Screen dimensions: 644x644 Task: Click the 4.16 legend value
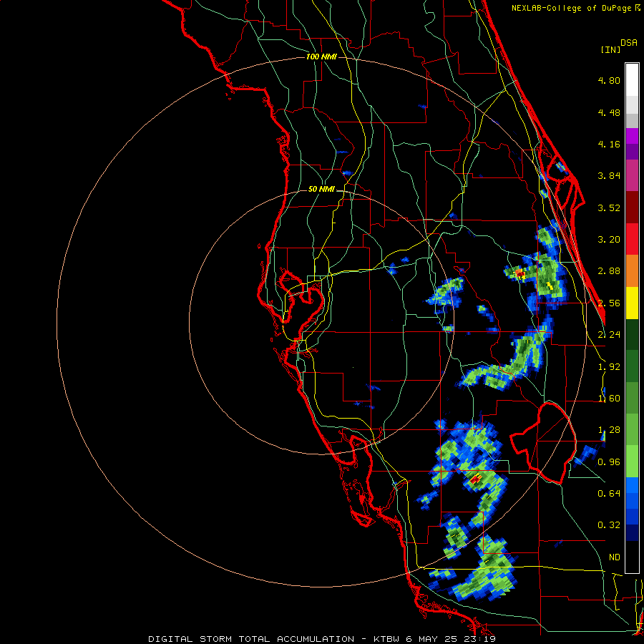[609, 144]
